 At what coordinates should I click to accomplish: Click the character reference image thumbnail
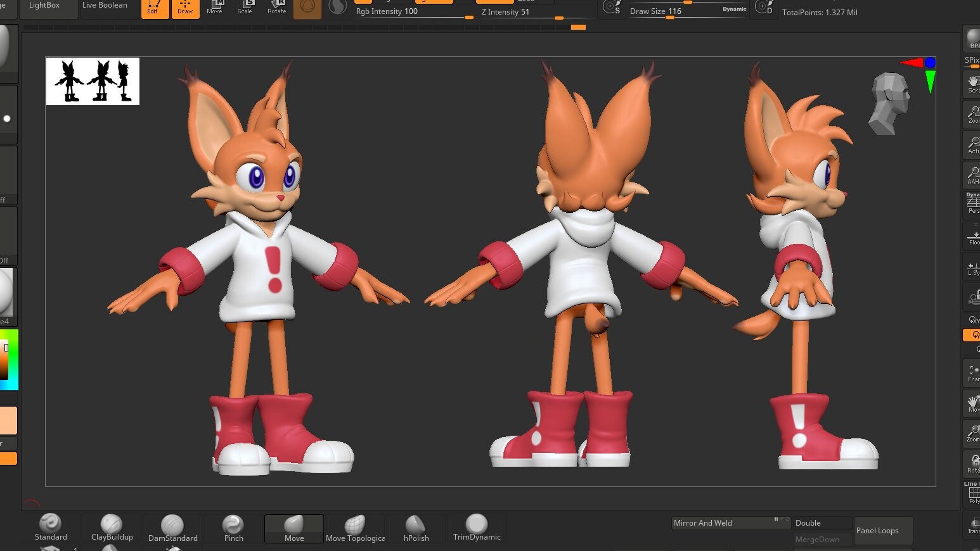click(x=92, y=81)
